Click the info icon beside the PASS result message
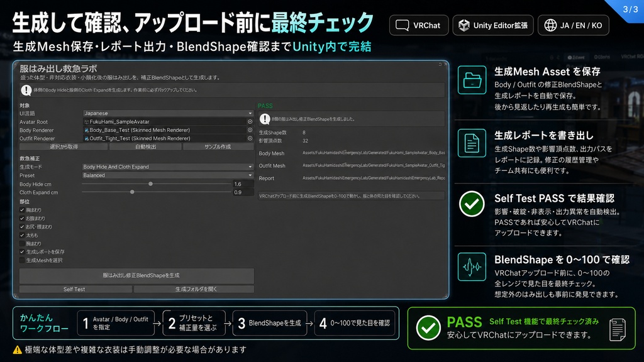The height and width of the screenshot is (362, 644). point(265,119)
